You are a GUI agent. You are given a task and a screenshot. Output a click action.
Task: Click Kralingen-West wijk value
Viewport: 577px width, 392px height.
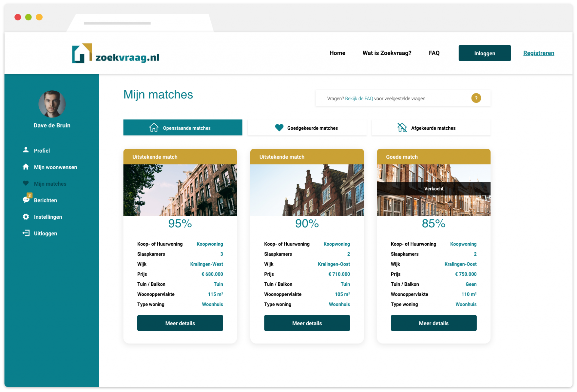pyautogui.click(x=206, y=264)
